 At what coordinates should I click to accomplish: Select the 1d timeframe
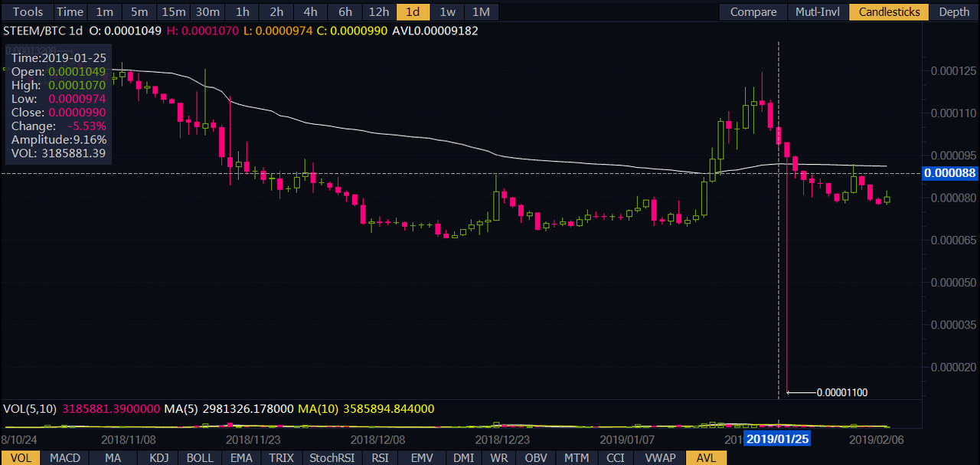click(x=413, y=11)
